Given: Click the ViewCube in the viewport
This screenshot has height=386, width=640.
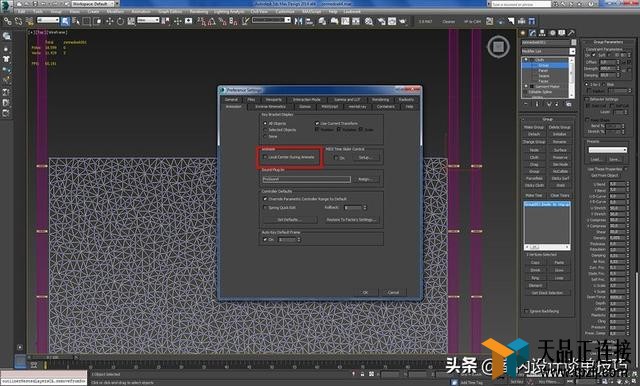Looking at the screenshot, I should click(498, 47).
